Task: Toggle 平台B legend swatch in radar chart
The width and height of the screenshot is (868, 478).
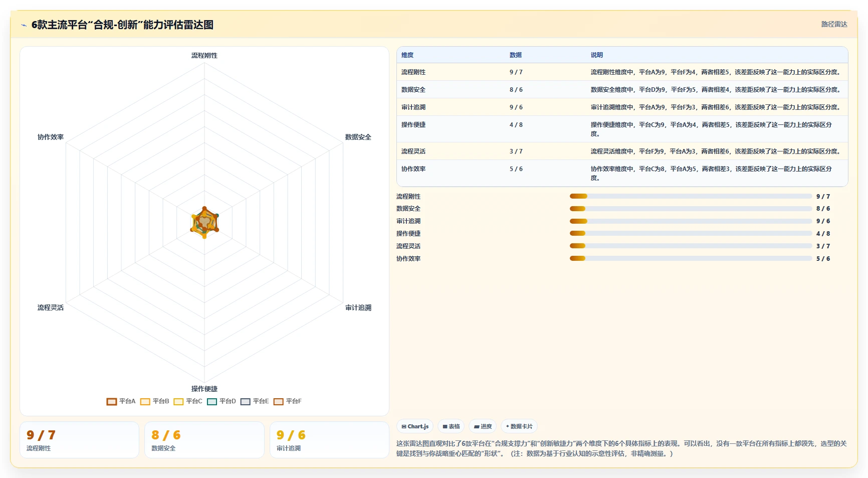Action: click(145, 401)
